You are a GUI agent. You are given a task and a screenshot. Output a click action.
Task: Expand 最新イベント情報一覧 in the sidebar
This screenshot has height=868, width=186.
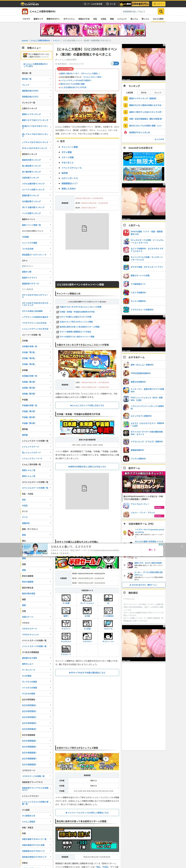[x=37, y=225]
